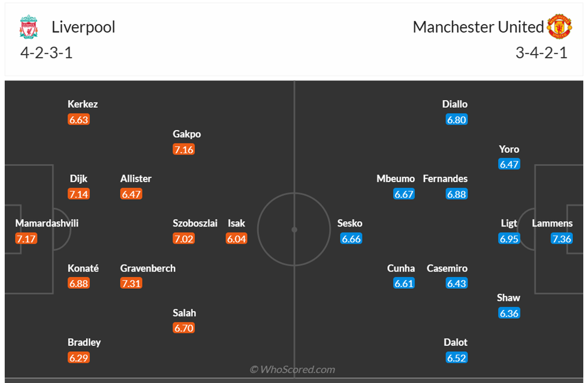Image resolution: width=588 pixels, height=383 pixels.
Task: Click Casemiro's 6.43 rating badge
Action: pyautogui.click(x=456, y=284)
